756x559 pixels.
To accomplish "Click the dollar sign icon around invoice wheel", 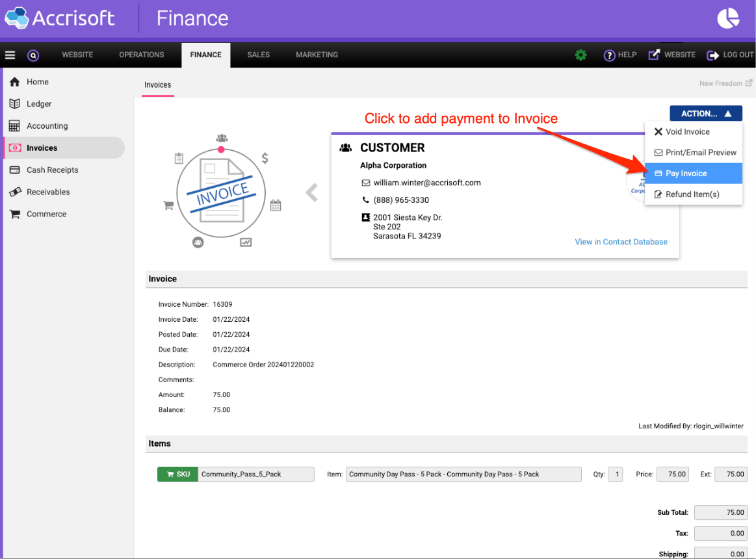I will coord(265,158).
